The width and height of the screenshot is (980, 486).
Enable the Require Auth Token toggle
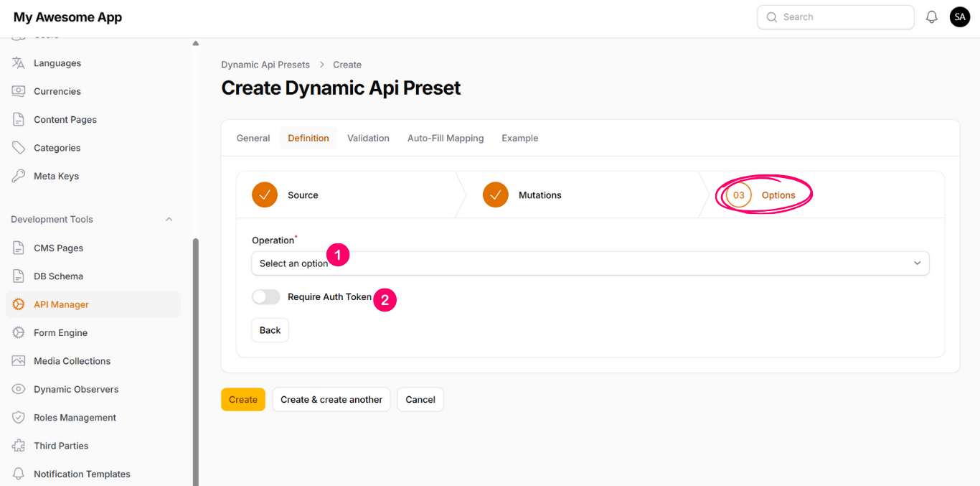point(265,297)
